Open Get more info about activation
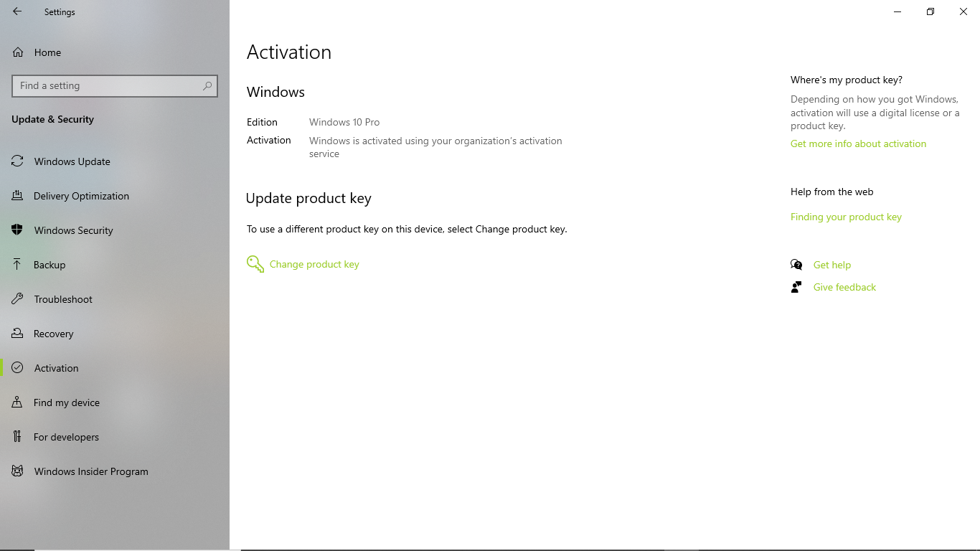 point(858,143)
